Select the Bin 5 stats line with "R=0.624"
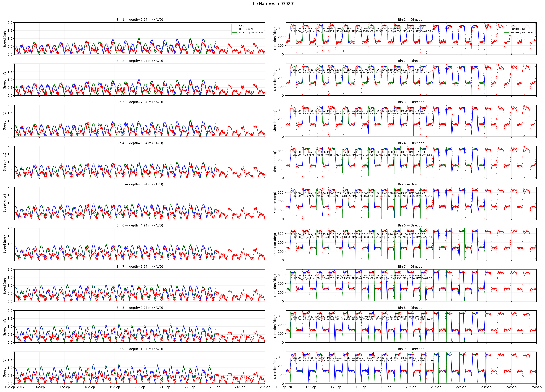Viewport: 545px width, 392px height. point(358,193)
